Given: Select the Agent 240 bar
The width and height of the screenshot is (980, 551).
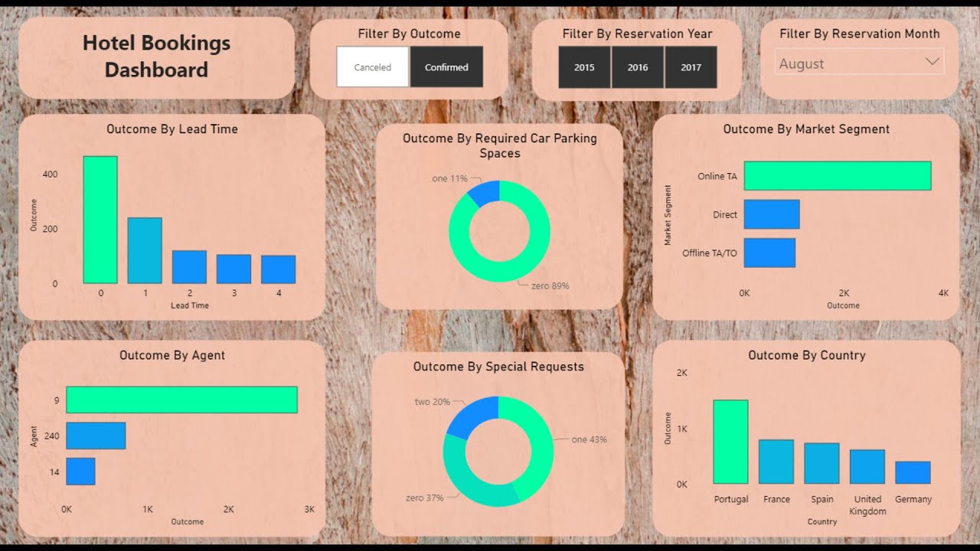Looking at the screenshot, I should click(96, 435).
